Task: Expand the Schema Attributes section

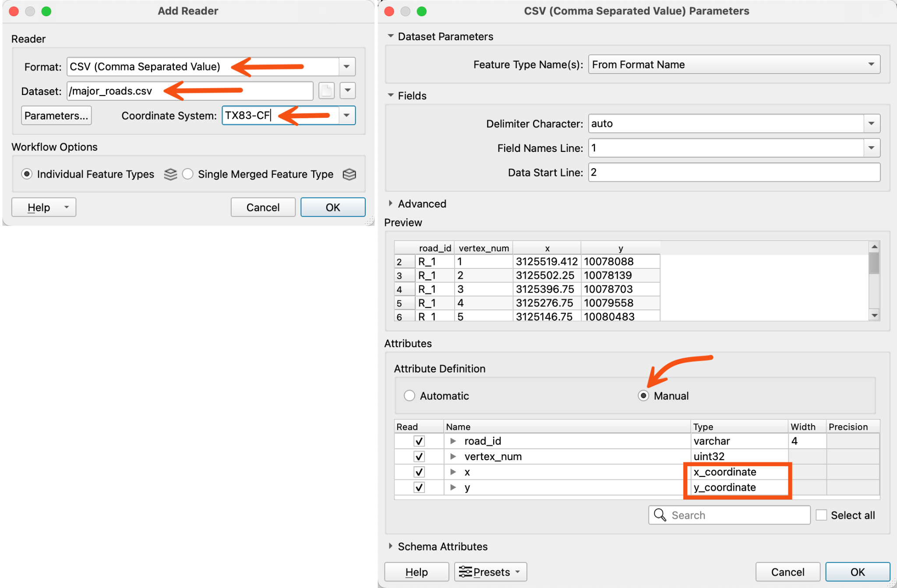Action: [x=391, y=546]
